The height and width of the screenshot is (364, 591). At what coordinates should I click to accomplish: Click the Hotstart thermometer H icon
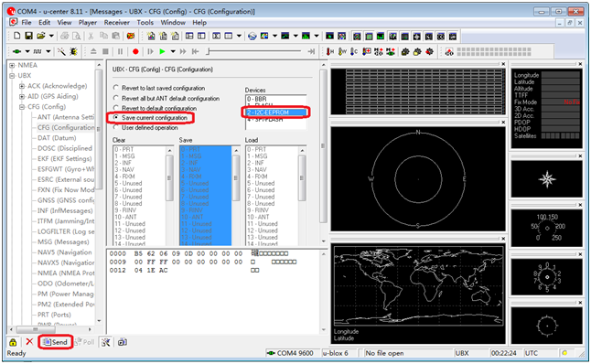point(330,51)
